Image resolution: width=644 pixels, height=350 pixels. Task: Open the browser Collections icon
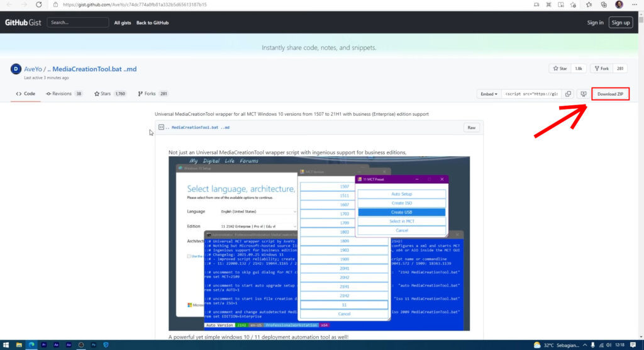pos(604,4)
